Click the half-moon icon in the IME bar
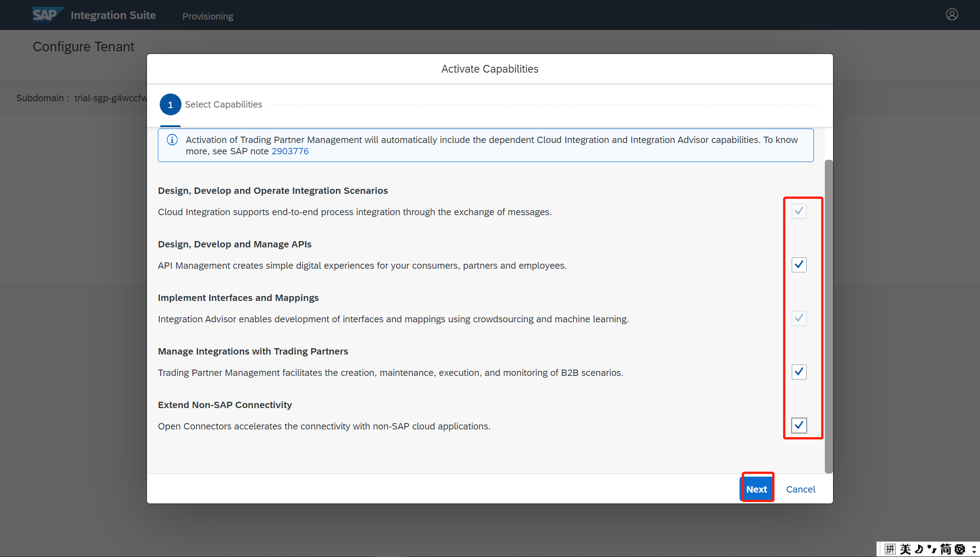Viewport: 980px width, 557px height. (919, 549)
